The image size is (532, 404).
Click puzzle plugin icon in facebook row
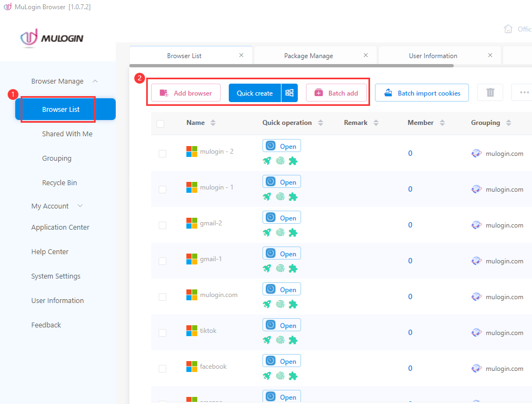[293, 376]
